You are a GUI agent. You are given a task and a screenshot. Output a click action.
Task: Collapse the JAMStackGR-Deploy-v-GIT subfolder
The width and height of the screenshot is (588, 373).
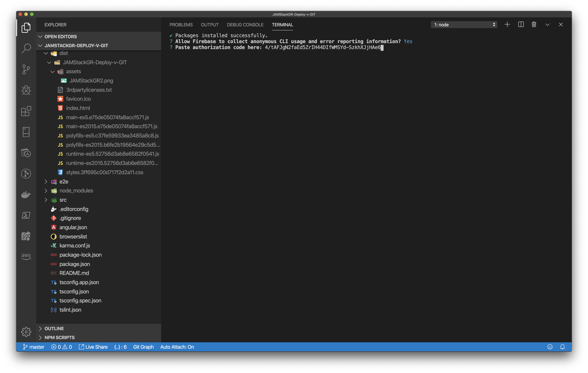point(99,62)
